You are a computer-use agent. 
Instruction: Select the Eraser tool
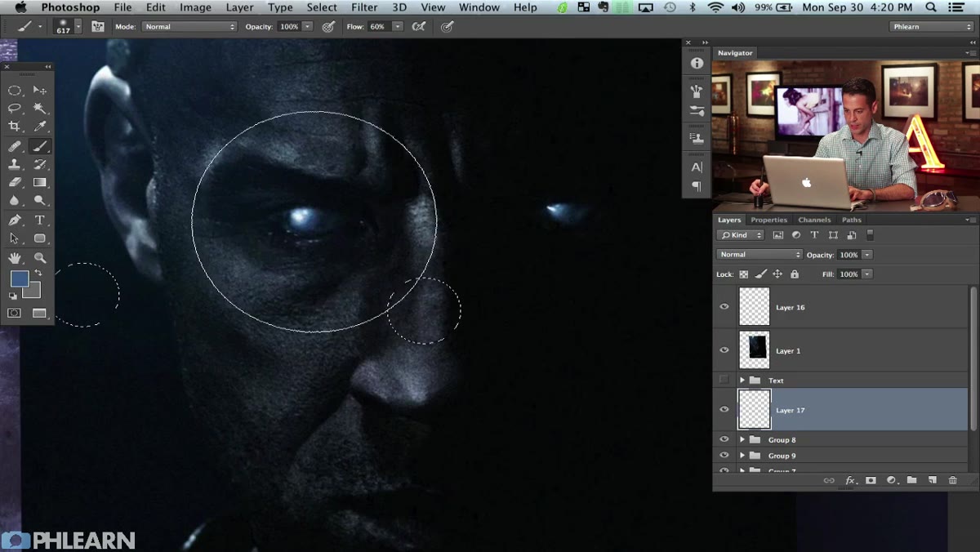(15, 182)
